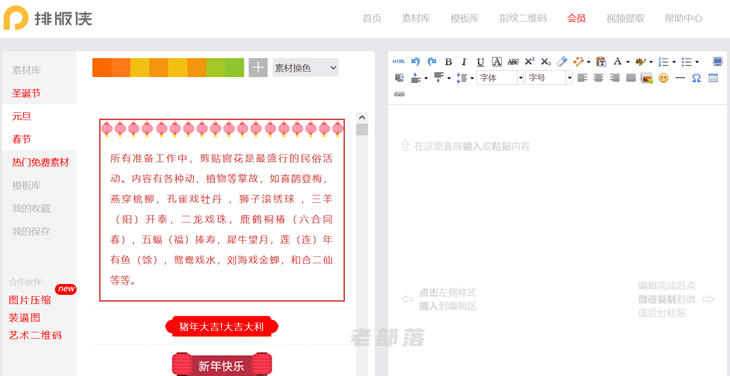Expand the font color dropdown arrow

click(628, 62)
